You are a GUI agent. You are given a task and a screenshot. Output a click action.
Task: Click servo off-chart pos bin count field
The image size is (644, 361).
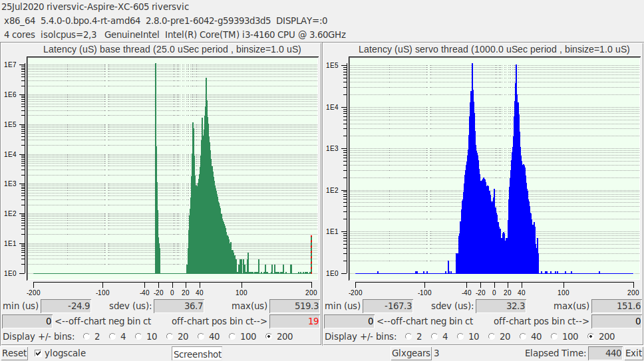(617, 321)
